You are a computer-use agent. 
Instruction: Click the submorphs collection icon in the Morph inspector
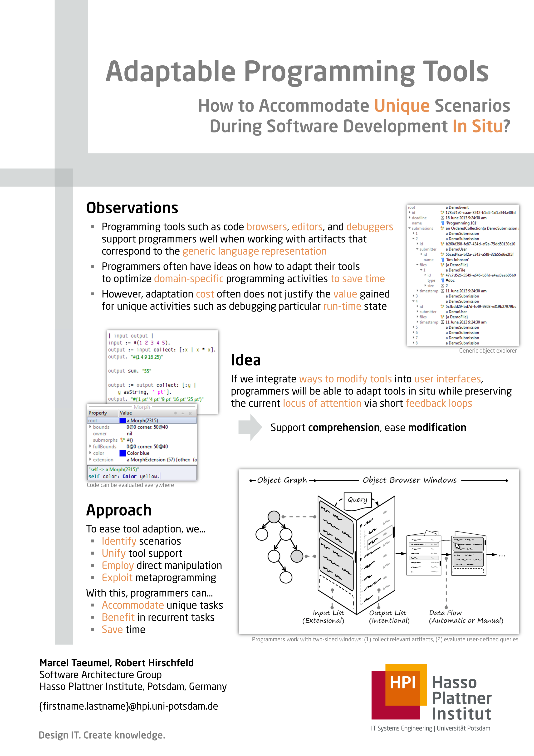pyautogui.click(x=122, y=440)
